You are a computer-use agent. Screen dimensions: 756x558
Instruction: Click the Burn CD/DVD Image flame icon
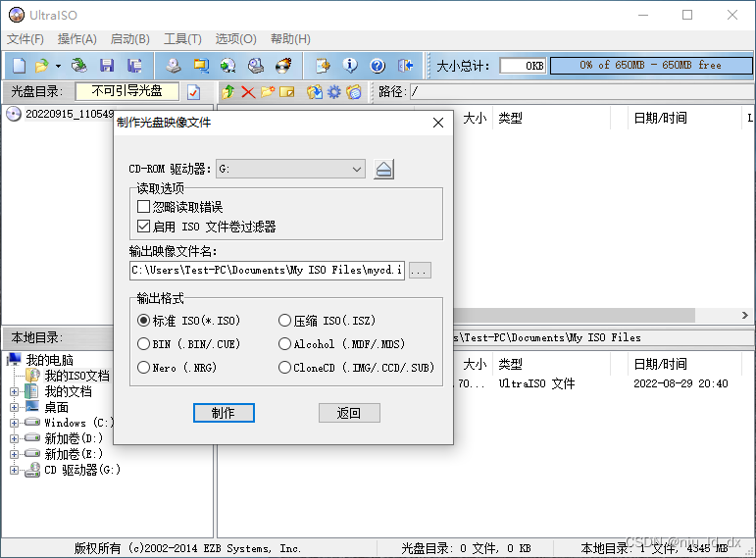(x=283, y=66)
